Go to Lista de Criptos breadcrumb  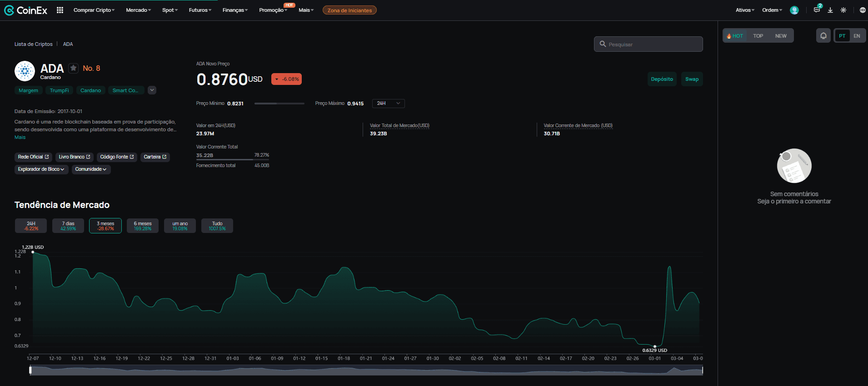(x=34, y=44)
